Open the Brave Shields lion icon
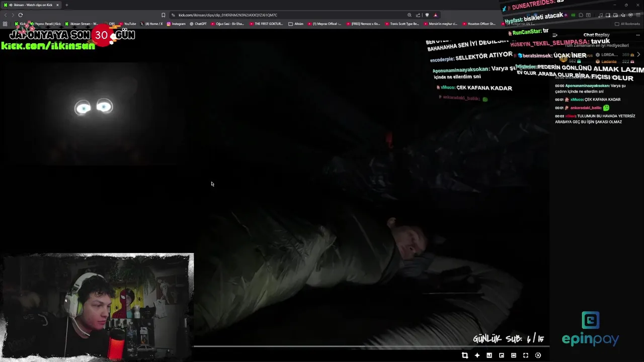This screenshot has width=644, height=362. (x=427, y=15)
